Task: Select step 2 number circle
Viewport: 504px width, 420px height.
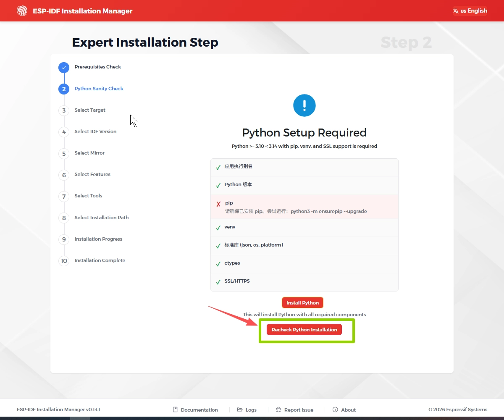Action: click(64, 89)
